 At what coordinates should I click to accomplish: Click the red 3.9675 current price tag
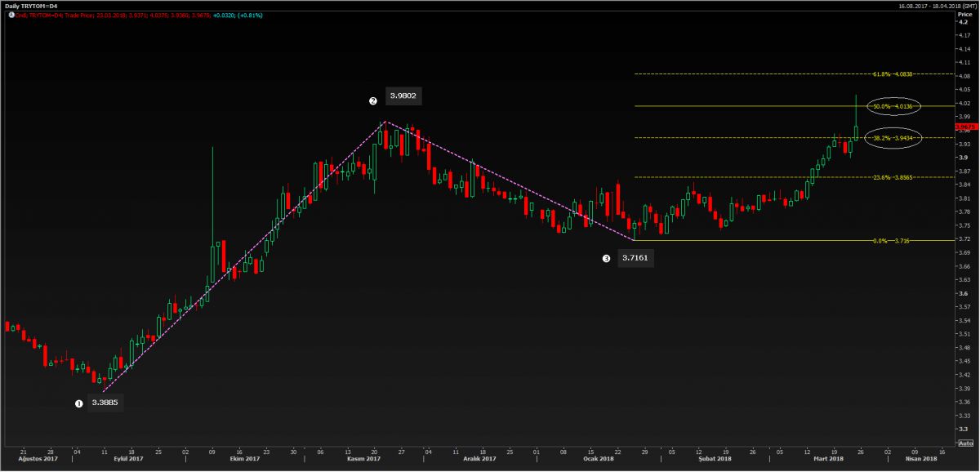click(966, 127)
